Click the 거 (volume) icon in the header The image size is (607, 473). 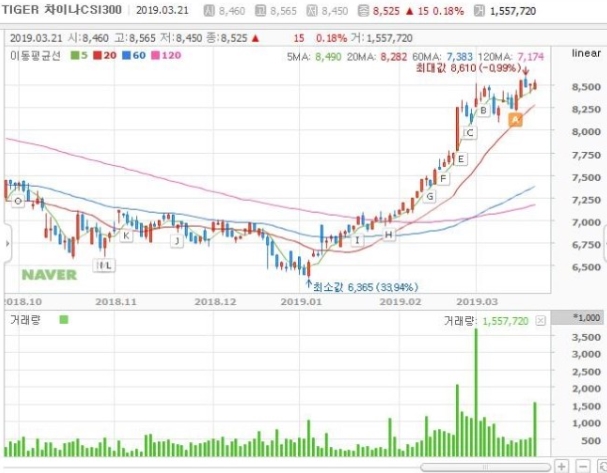[479, 11]
